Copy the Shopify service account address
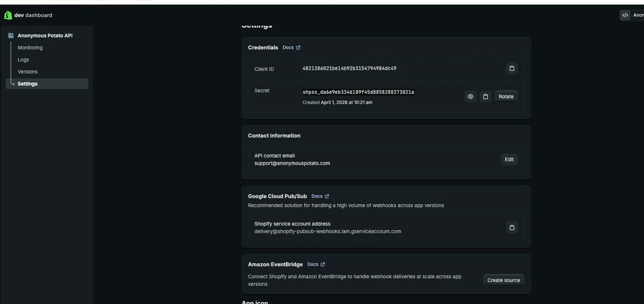This screenshot has height=304, width=644. 511,227
